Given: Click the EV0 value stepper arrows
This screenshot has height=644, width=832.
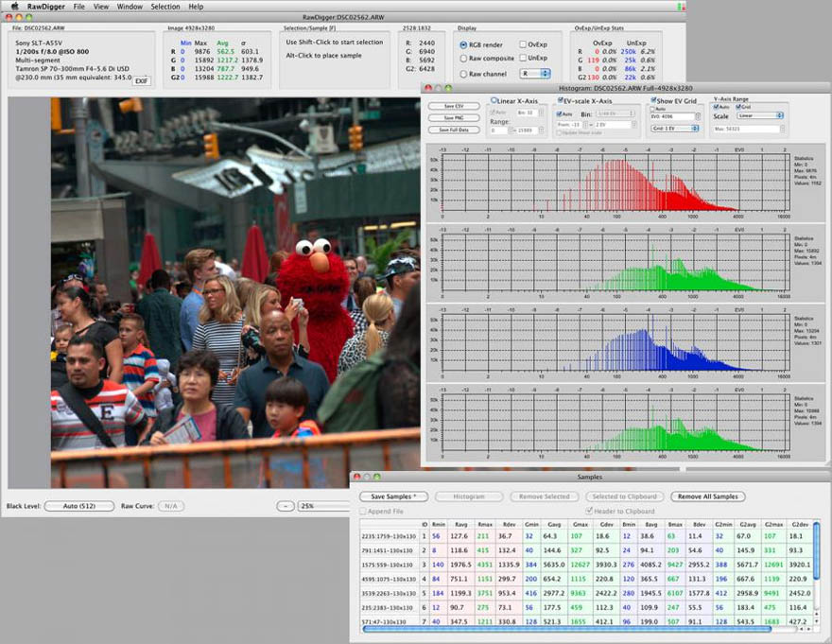Looking at the screenshot, I should point(698,116).
